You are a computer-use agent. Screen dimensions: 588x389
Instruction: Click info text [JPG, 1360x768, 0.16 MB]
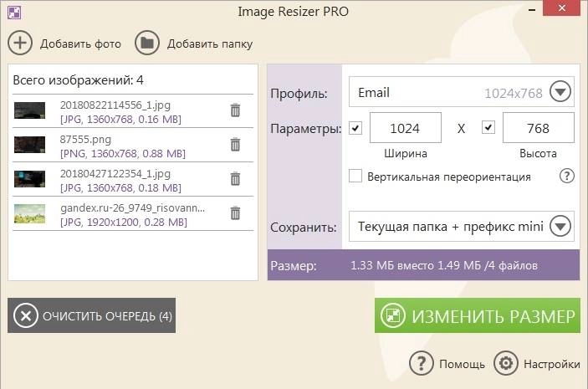[120, 120]
